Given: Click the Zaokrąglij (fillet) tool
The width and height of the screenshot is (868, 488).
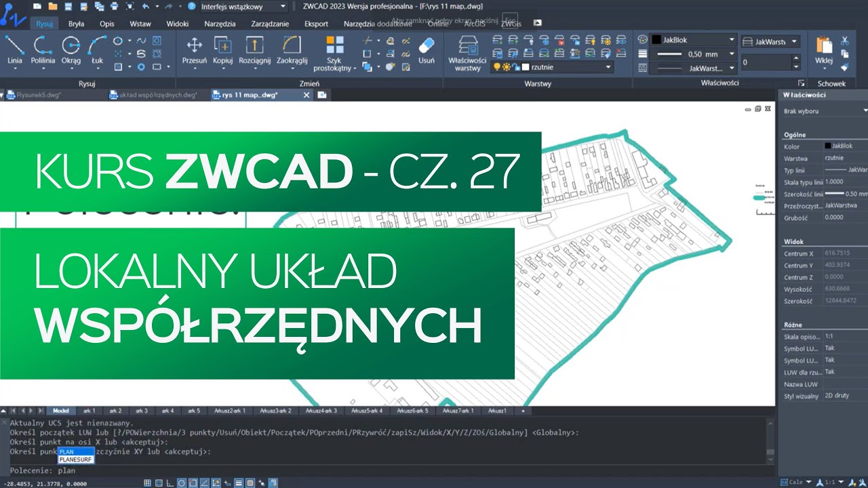Looking at the screenshot, I should [x=292, y=49].
